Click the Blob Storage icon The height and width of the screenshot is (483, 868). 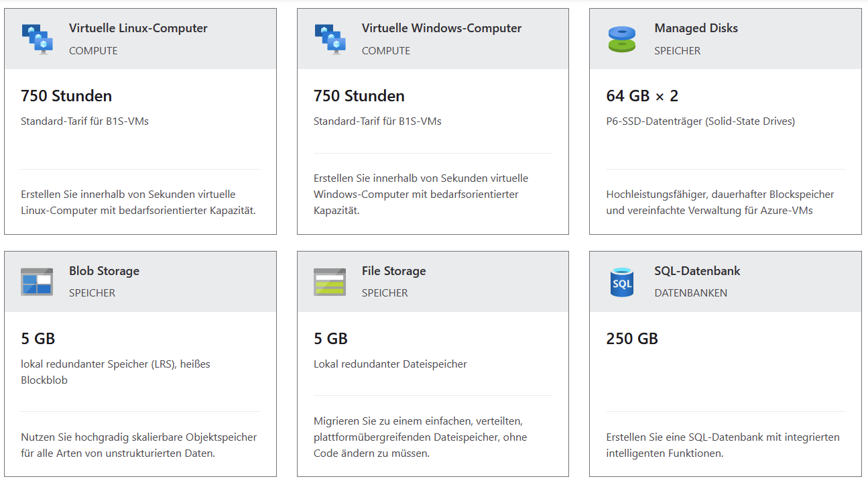37,281
